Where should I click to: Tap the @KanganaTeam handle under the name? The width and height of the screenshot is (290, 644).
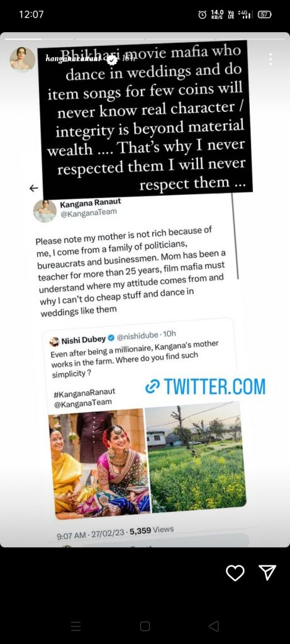[88, 213]
